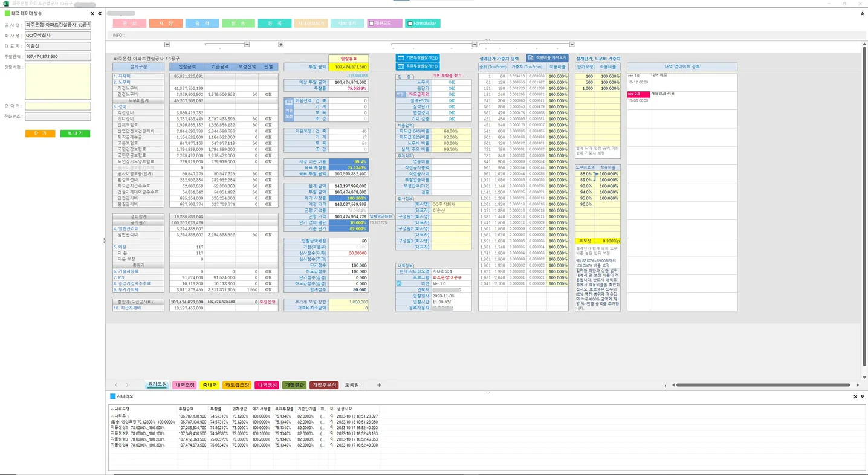This screenshot has width=868, height=475.
Task: Click the teal 등록 button
Action: pyautogui.click(x=274, y=24)
